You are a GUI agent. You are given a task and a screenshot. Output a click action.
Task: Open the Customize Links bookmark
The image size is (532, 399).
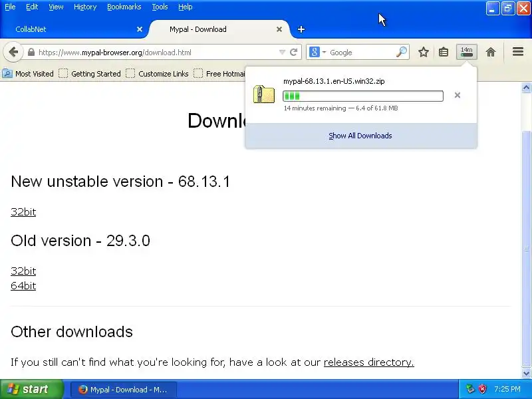click(157, 74)
